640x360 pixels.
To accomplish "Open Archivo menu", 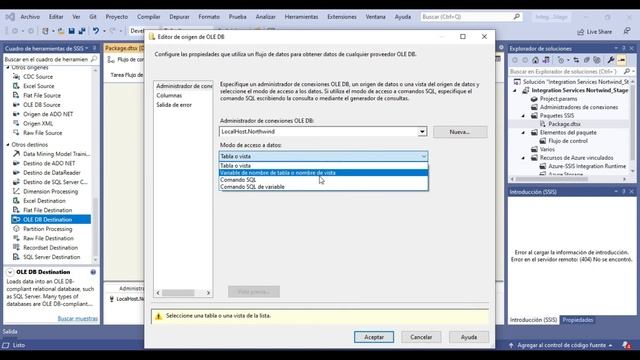I will (30, 17).
